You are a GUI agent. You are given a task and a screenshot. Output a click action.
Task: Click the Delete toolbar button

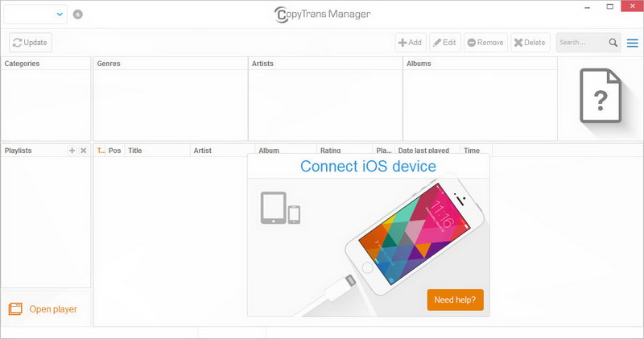click(x=530, y=43)
